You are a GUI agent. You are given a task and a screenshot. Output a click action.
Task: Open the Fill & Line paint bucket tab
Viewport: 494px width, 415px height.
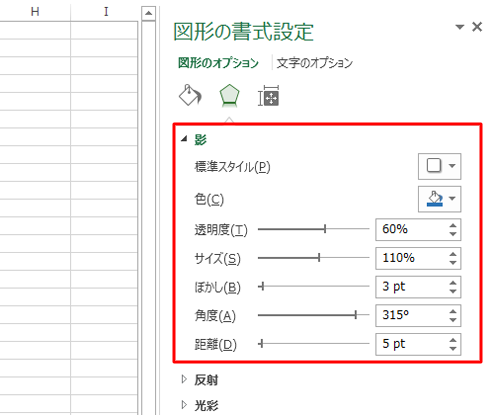(190, 95)
